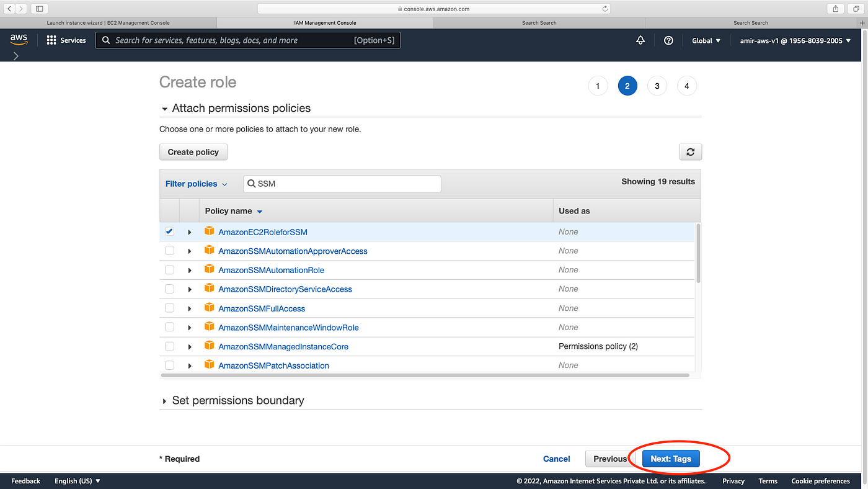868x489 pixels.
Task: Open a new Safari tab with plus
Action: click(x=862, y=23)
